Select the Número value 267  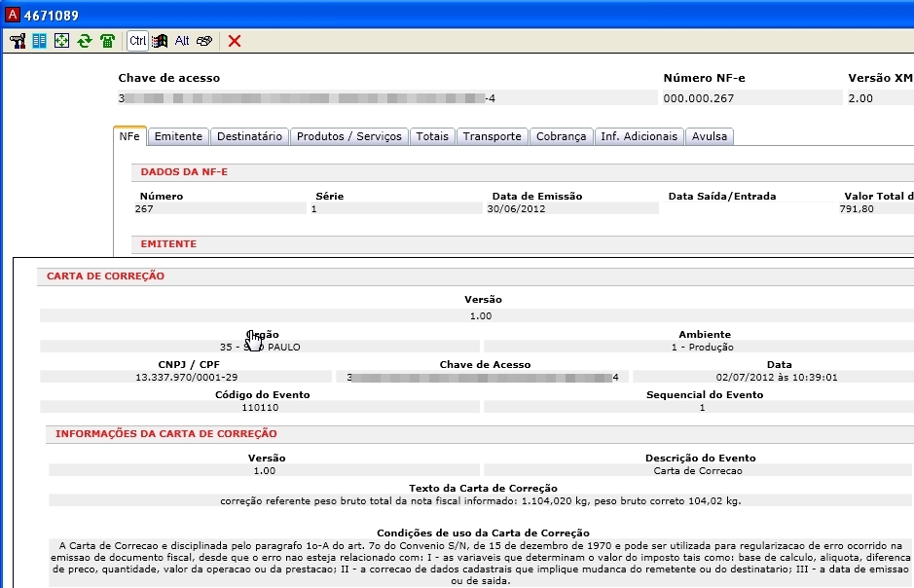pyautogui.click(x=144, y=208)
